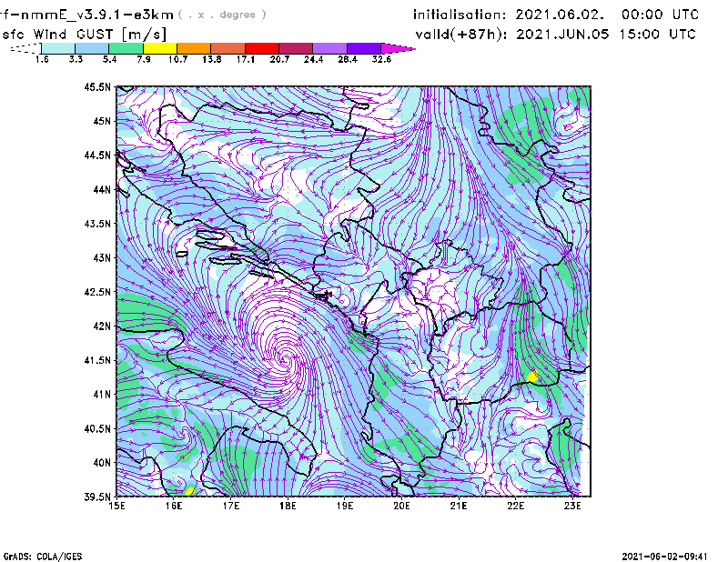The width and height of the screenshot is (728, 562).
Task: Click the '44N' latitude label
Action: 102,189
